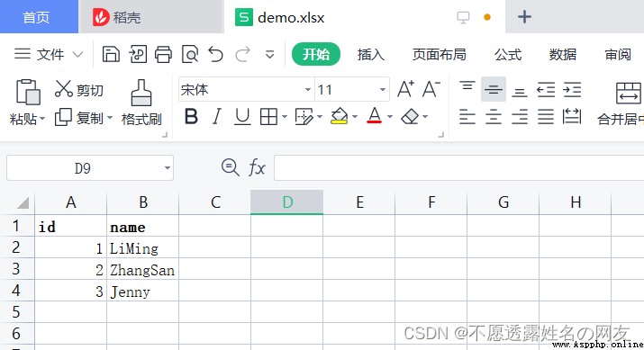The height and width of the screenshot is (350, 644).
Task: Switch to the 审阅 Review tab
Action: click(618, 54)
